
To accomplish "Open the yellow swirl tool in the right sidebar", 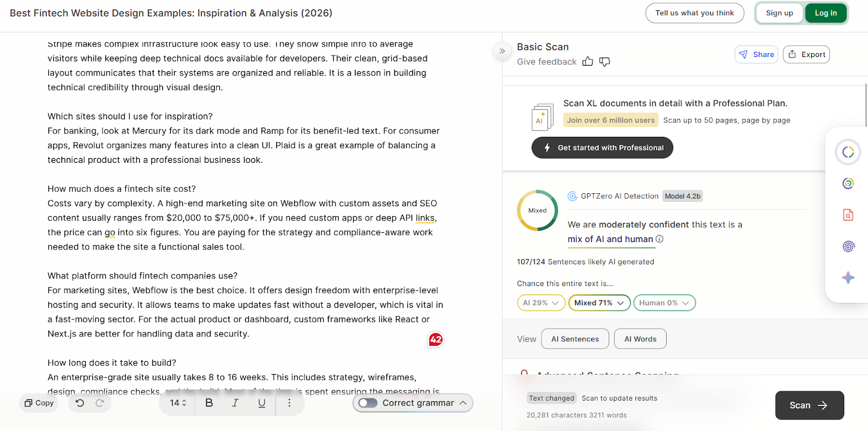I will (x=848, y=183).
